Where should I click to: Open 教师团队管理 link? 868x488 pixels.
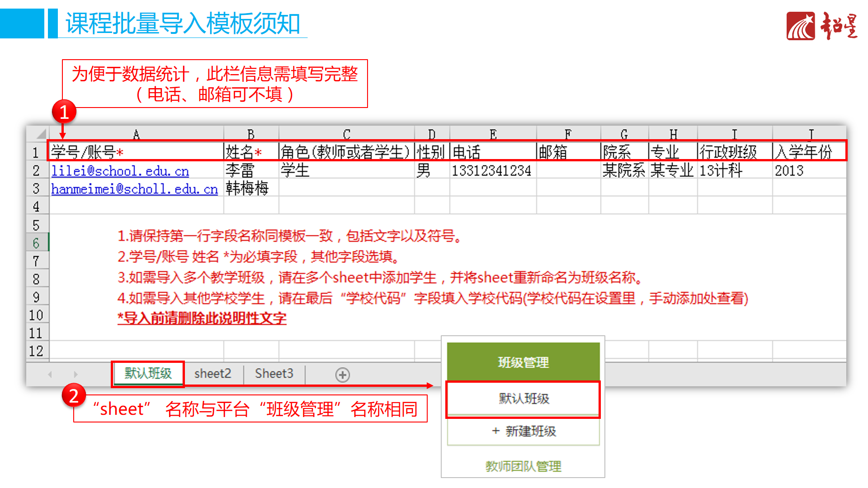point(523,466)
